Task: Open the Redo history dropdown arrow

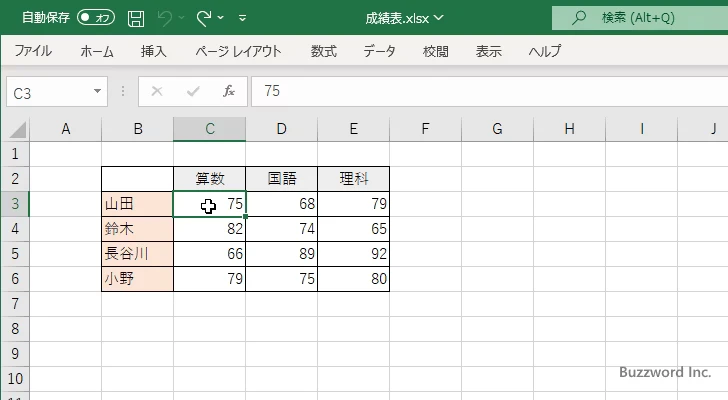Action: pos(221,18)
